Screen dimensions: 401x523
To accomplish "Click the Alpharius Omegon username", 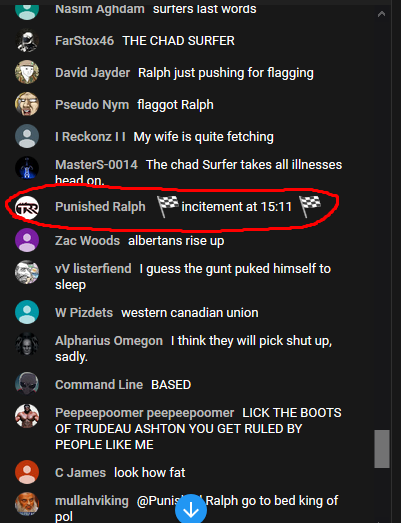I will [x=109, y=341].
